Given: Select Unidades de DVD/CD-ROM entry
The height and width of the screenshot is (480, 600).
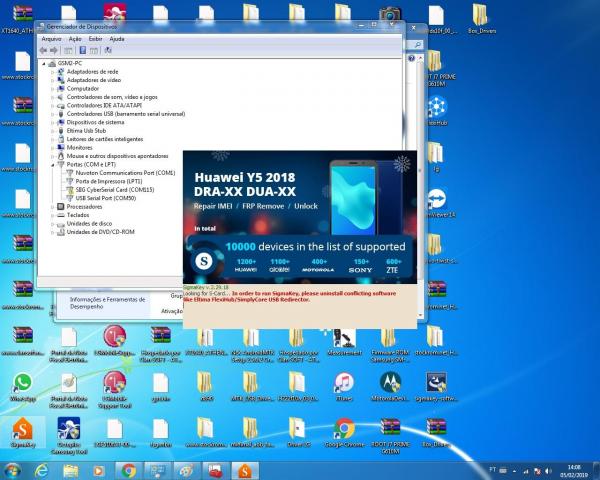Looking at the screenshot, I should point(101,232).
